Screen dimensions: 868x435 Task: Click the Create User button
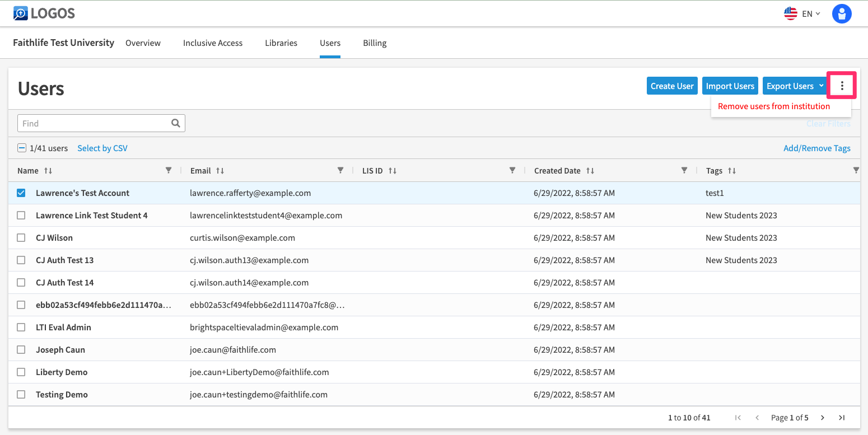(672, 86)
